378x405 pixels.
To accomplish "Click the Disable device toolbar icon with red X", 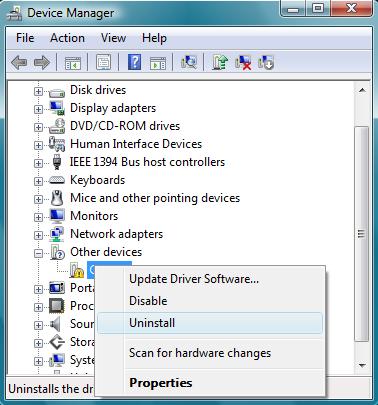I will [x=243, y=62].
